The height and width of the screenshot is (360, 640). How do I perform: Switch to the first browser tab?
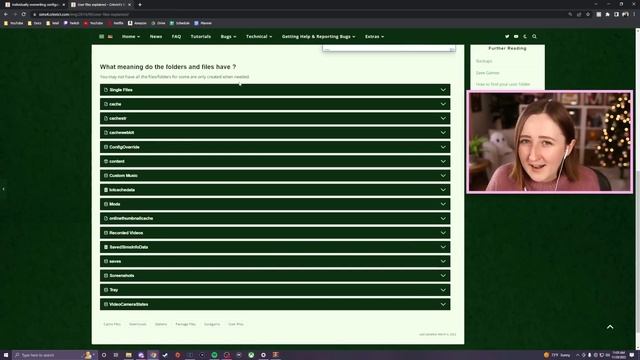pos(35,4)
